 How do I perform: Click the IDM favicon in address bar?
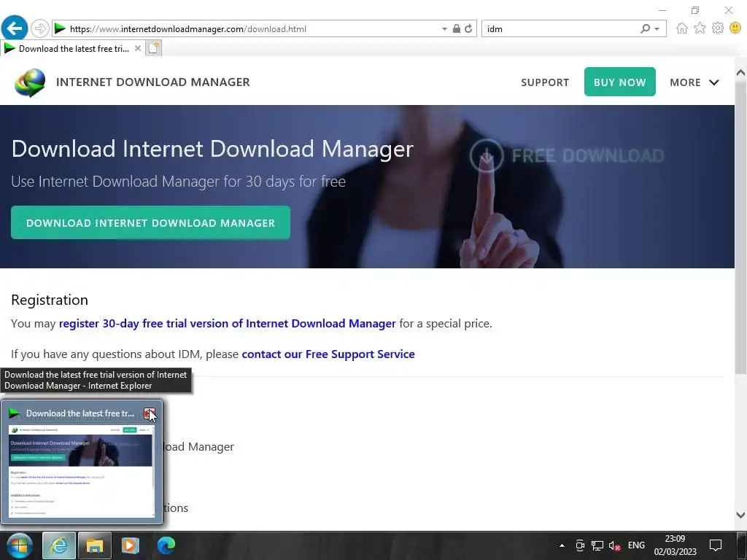60,28
